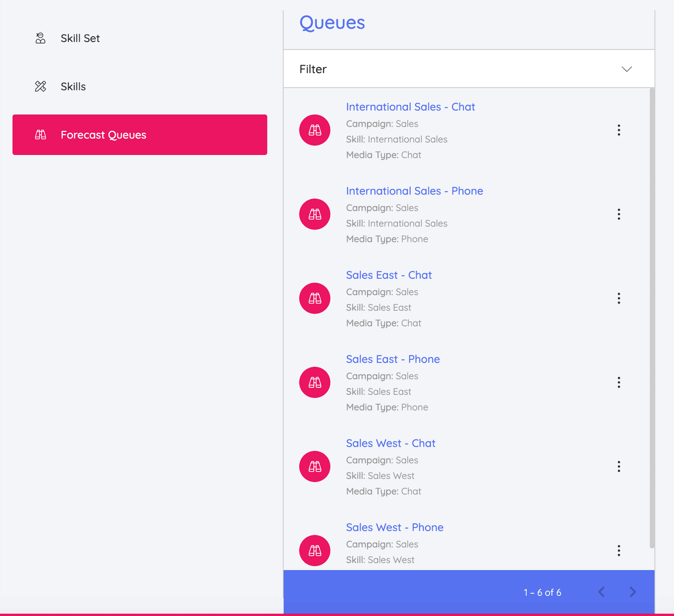The width and height of the screenshot is (674, 616).
Task: Click the binoculars icon beside Sales East - Chat
Action: click(314, 298)
